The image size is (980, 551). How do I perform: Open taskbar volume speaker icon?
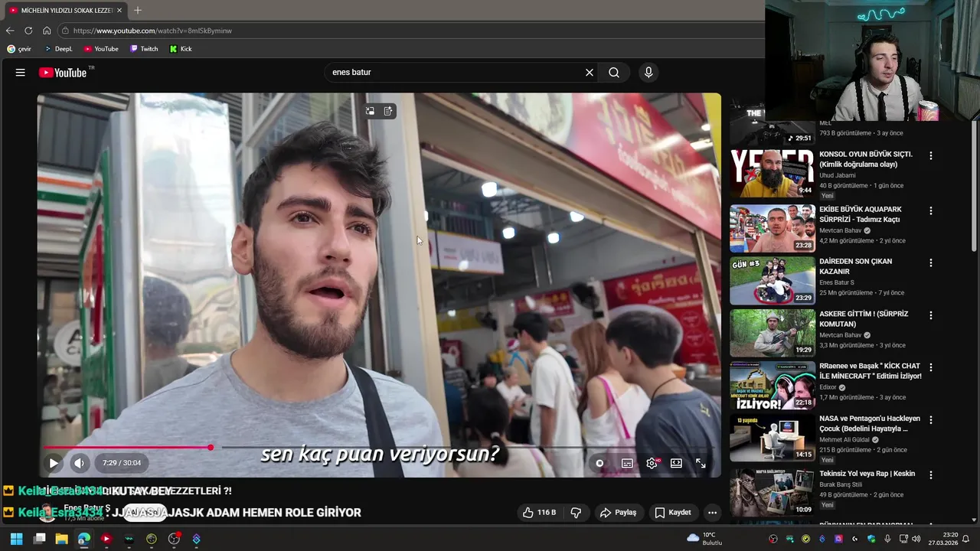click(916, 539)
